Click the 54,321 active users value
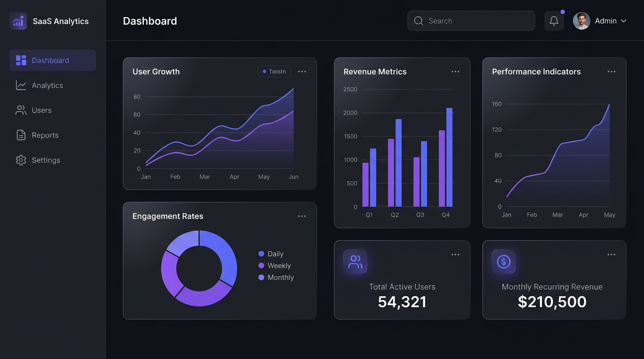Image resolution: width=644 pixels, height=359 pixels. [402, 302]
